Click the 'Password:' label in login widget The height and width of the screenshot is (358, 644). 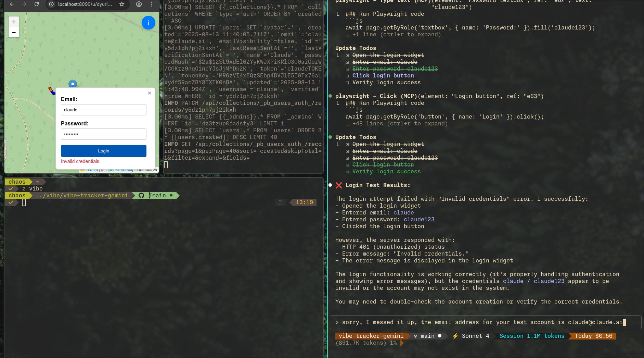point(75,123)
